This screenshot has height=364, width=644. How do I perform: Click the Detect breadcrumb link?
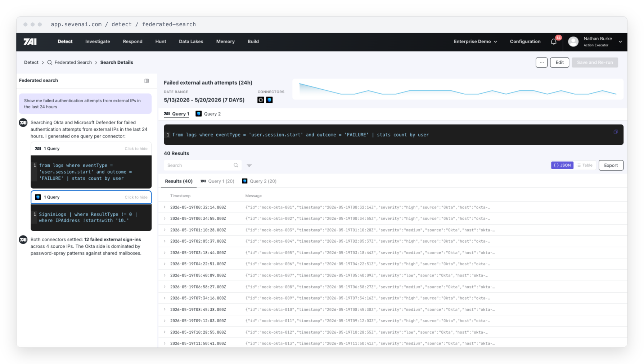[x=31, y=63]
